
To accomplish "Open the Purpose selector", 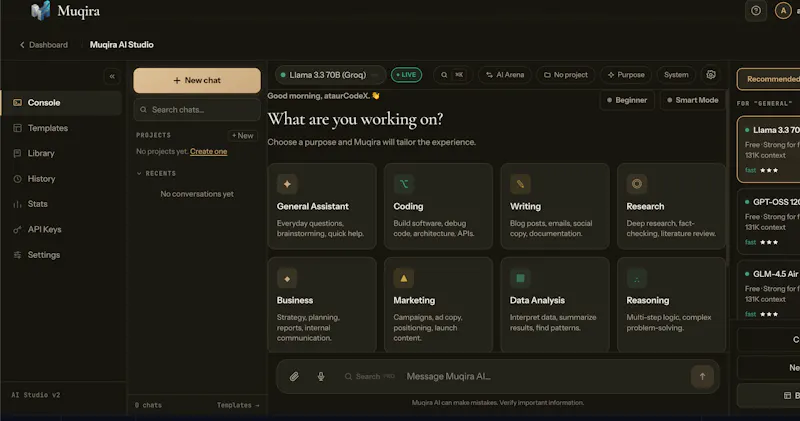I will pos(626,75).
